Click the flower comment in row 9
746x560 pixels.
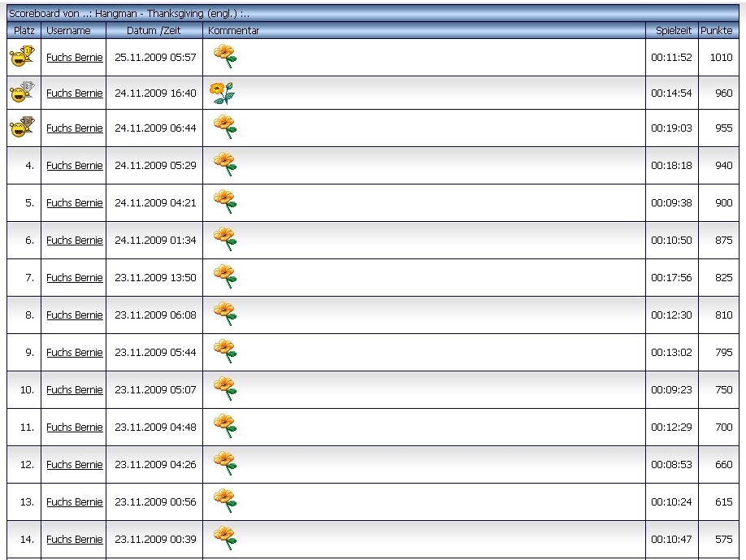tap(225, 351)
